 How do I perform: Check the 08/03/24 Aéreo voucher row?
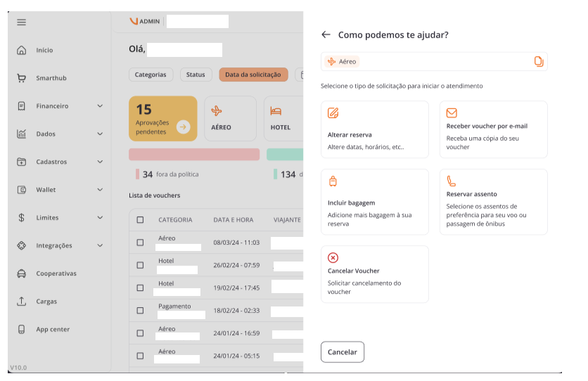point(140,243)
